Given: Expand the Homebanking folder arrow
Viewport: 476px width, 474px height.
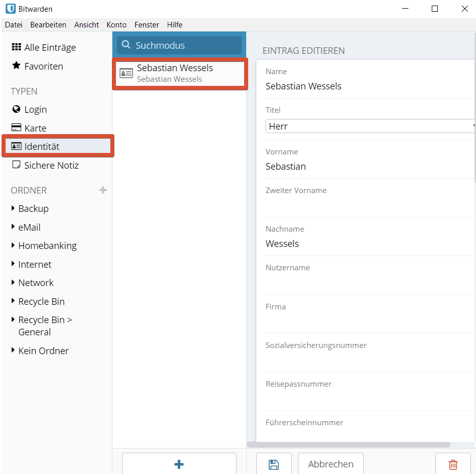Looking at the screenshot, I should [13, 245].
